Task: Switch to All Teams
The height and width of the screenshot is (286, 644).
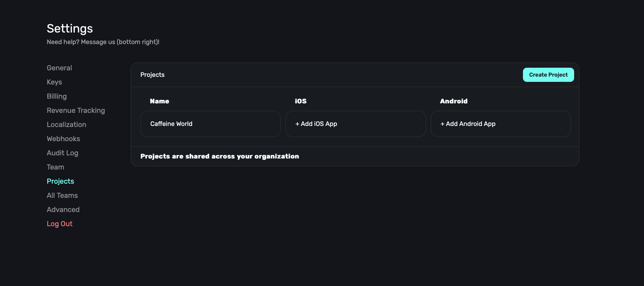Action: (x=62, y=195)
